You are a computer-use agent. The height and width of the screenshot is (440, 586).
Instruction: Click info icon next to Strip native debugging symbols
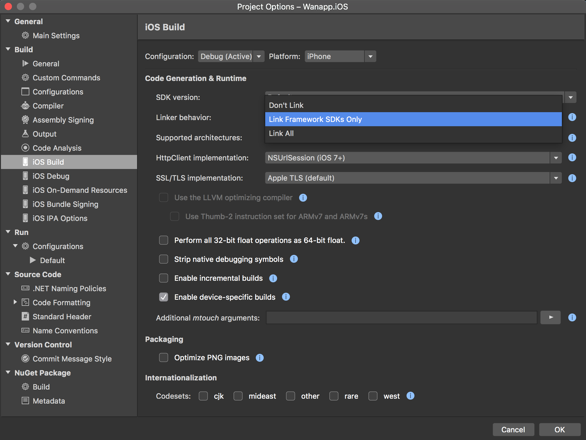[294, 259]
